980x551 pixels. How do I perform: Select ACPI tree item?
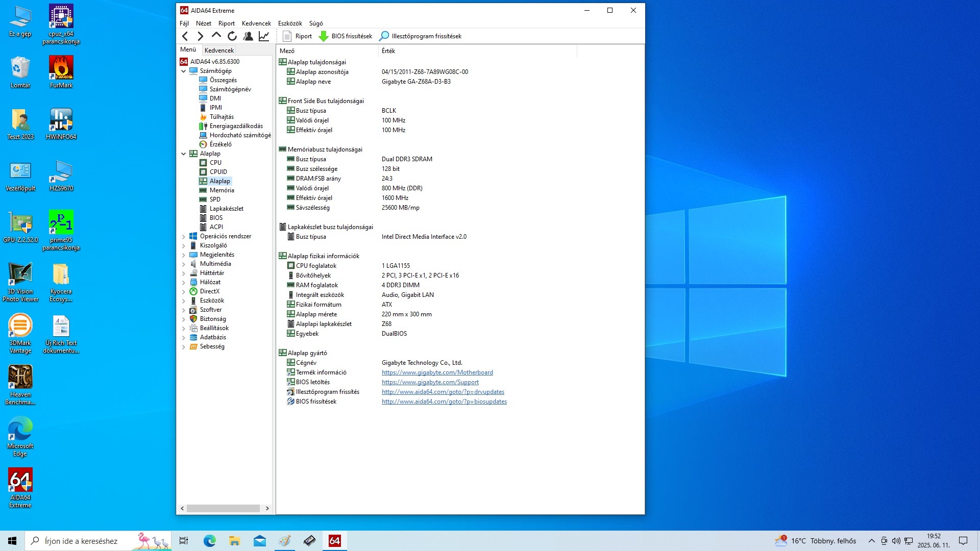pos(216,227)
